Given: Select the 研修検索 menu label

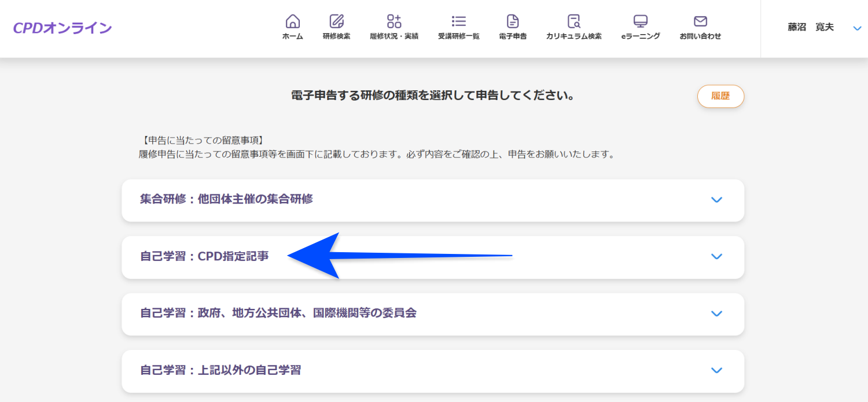Looking at the screenshot, I should (x=336, y=36).
